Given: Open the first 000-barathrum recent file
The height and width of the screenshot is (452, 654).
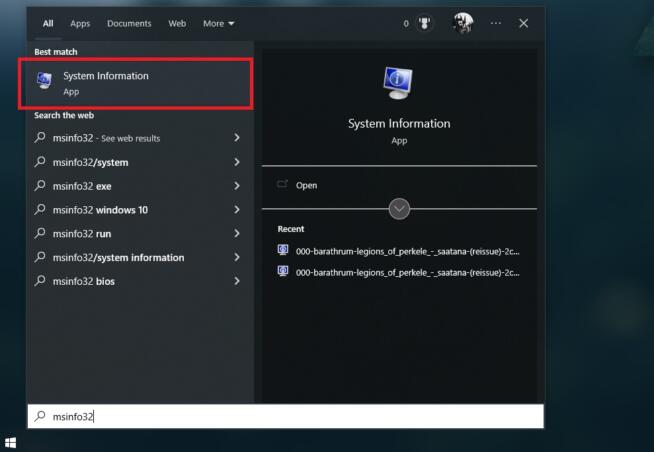Looking at the screenshot, I should pos(400,251).
